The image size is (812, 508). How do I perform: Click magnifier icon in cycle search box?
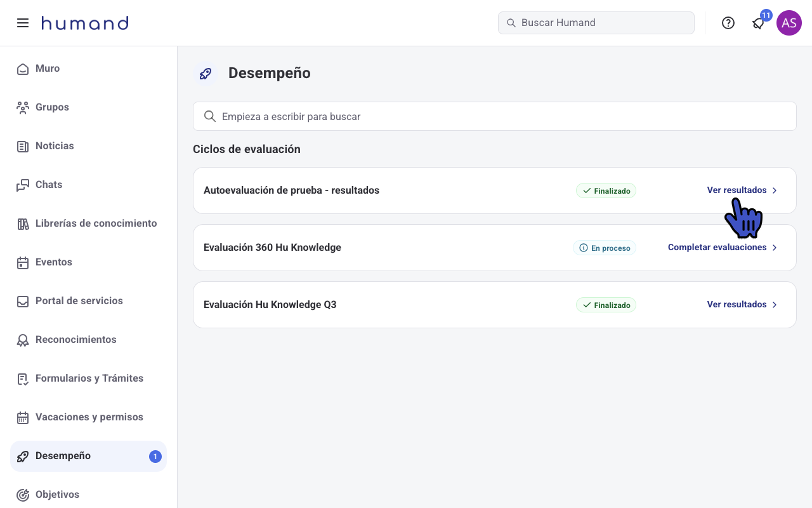[x=210, y=116]
